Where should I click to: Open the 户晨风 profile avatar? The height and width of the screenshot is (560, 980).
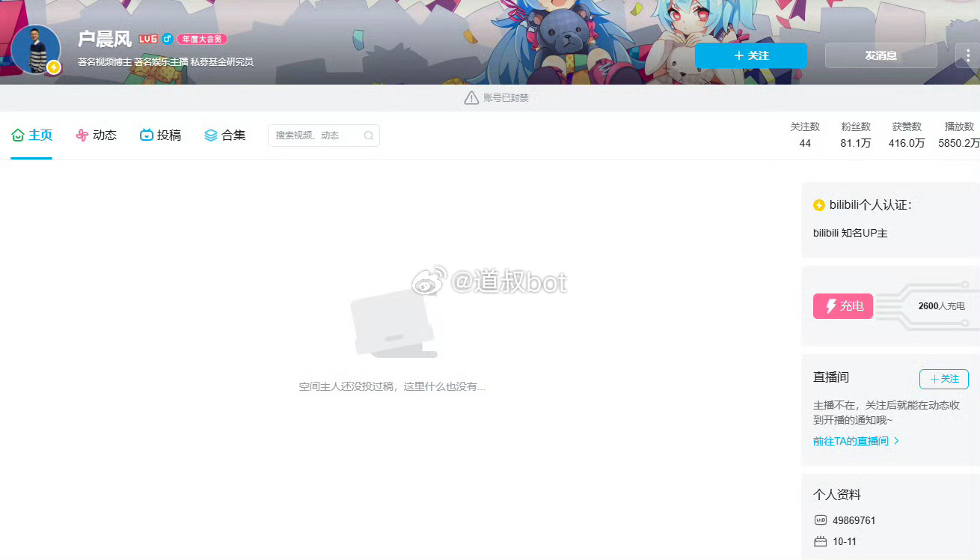(x=35, y=49)
